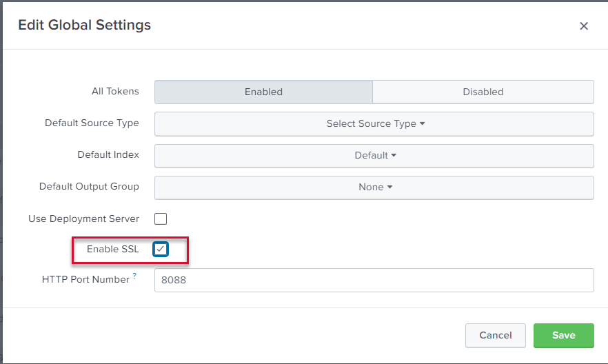Screen dimensions: 608x364
Task: Click the Edit Global Settings title
Action: (x=84, y=26)
